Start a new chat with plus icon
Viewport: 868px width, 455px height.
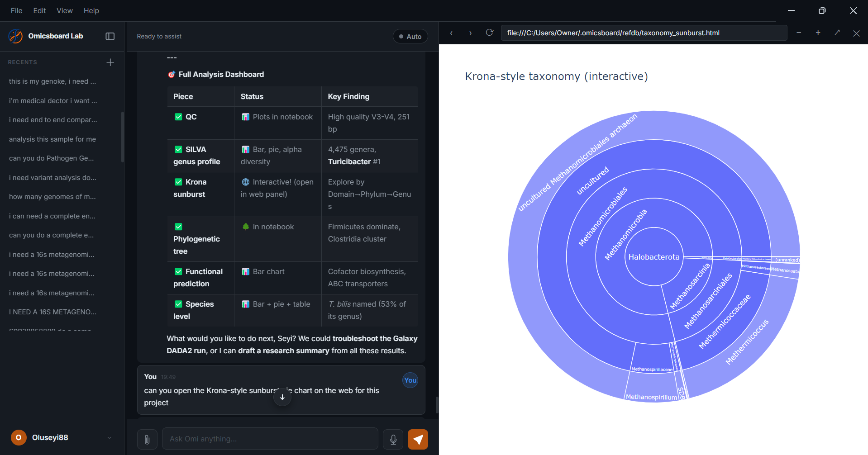110,62
